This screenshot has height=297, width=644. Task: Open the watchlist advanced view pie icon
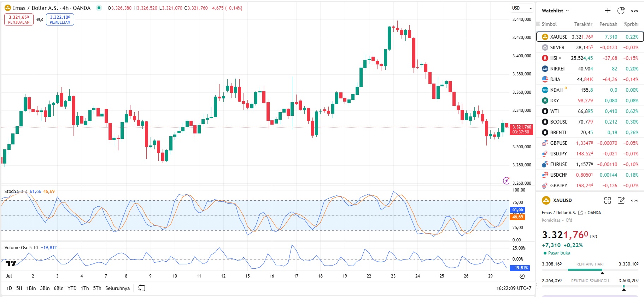(x=621, y=11)
